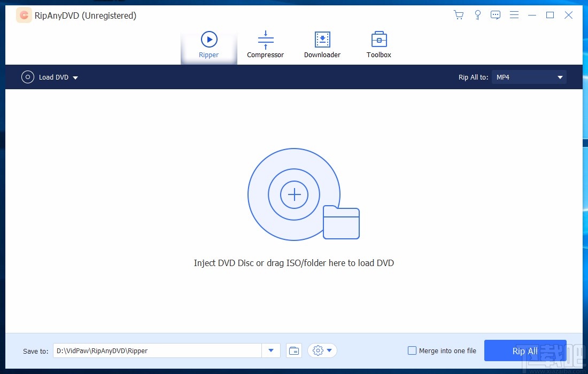Screen dimensions: 588x374
Task: Expand the Load DVD dropdown arrow
Action: 75,77
